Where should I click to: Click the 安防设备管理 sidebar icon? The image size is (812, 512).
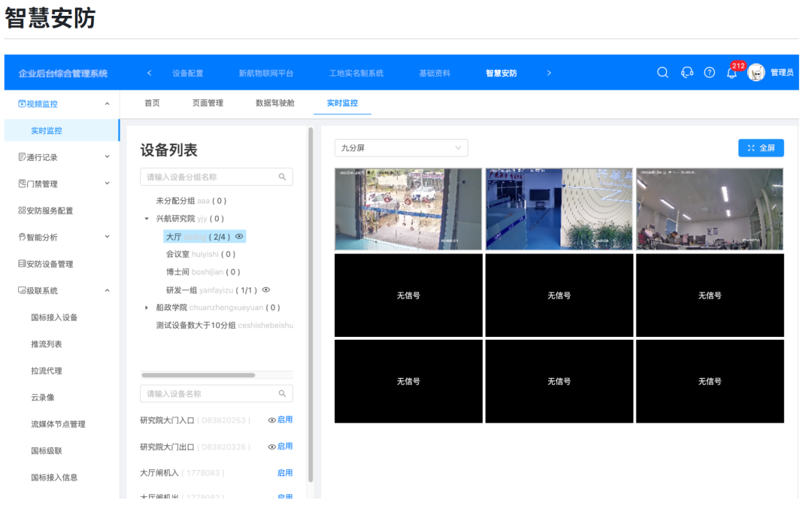tap(22, 264)
